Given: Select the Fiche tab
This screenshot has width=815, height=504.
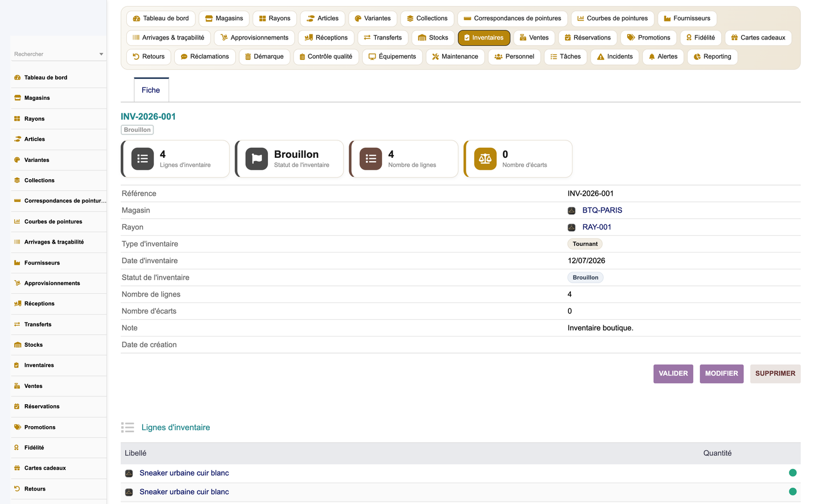Looking at the screenshot, I should (x=151, y=90).
